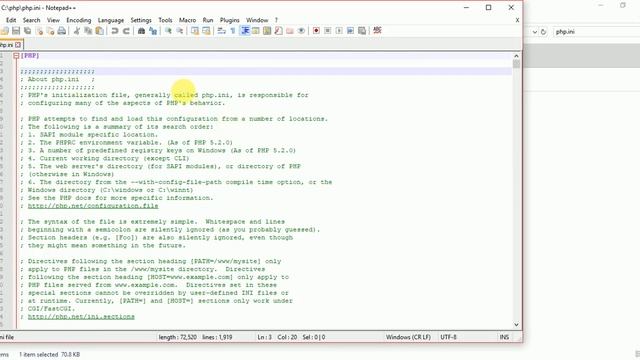
Task: Play back the recorded macro
Action: pyautogui.click(x=339, y=31)
